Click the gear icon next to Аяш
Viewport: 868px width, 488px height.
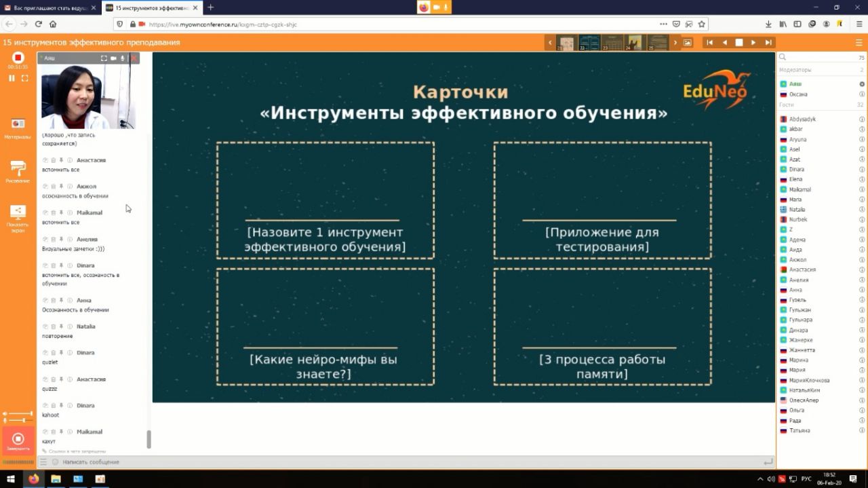[862, 84]
